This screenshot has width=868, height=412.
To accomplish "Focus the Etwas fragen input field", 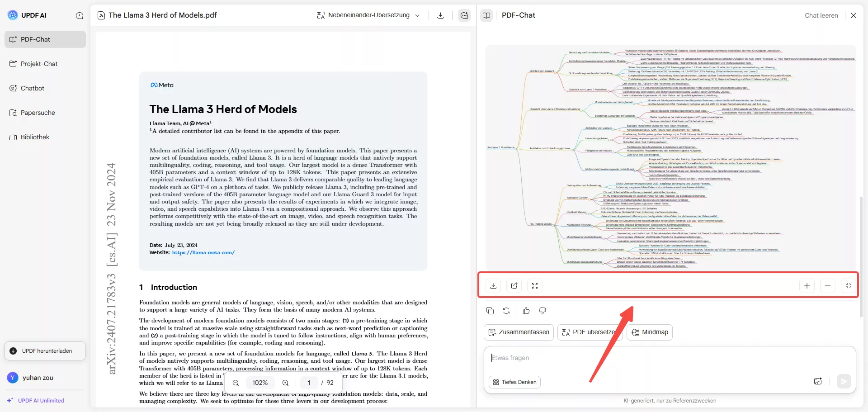I will pyautogui.click(x=670, y=358).
